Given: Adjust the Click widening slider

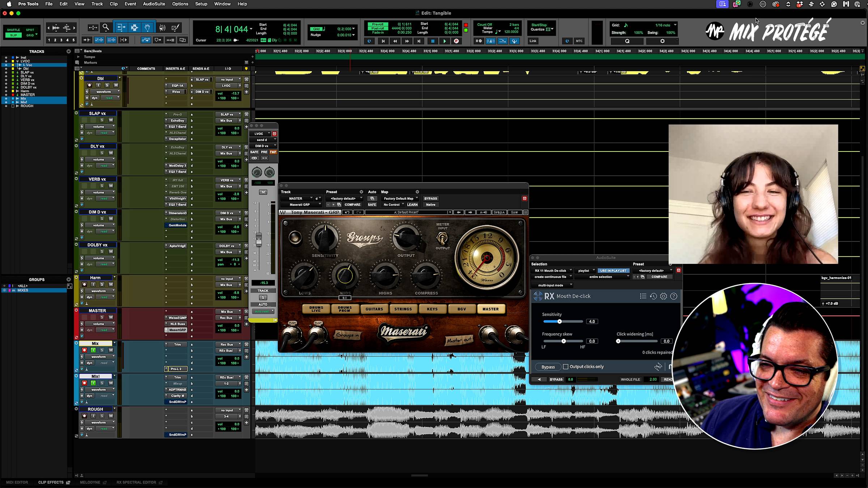Looking at the screenshot, I should click(x=637, y=341).
